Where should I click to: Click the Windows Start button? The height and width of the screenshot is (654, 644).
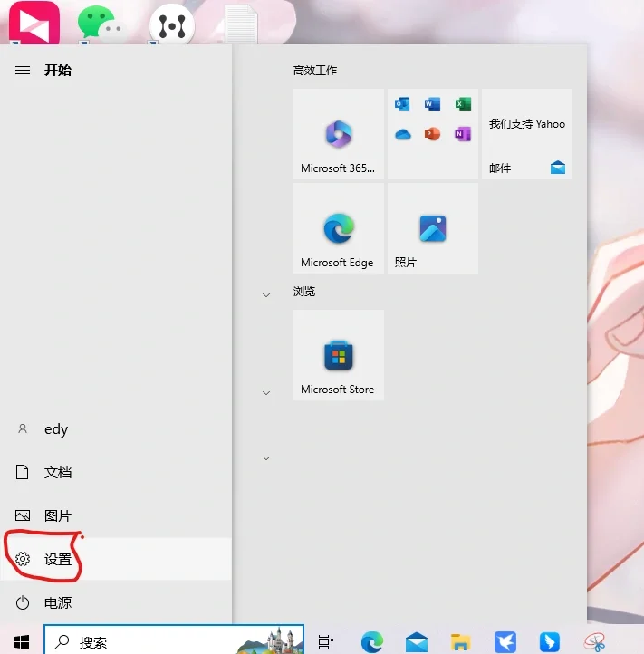click(x=22, y=641)
